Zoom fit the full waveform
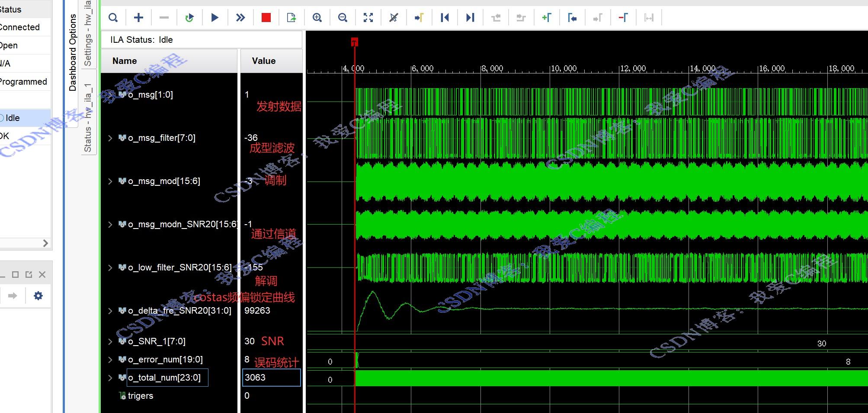 pos(368,18)
